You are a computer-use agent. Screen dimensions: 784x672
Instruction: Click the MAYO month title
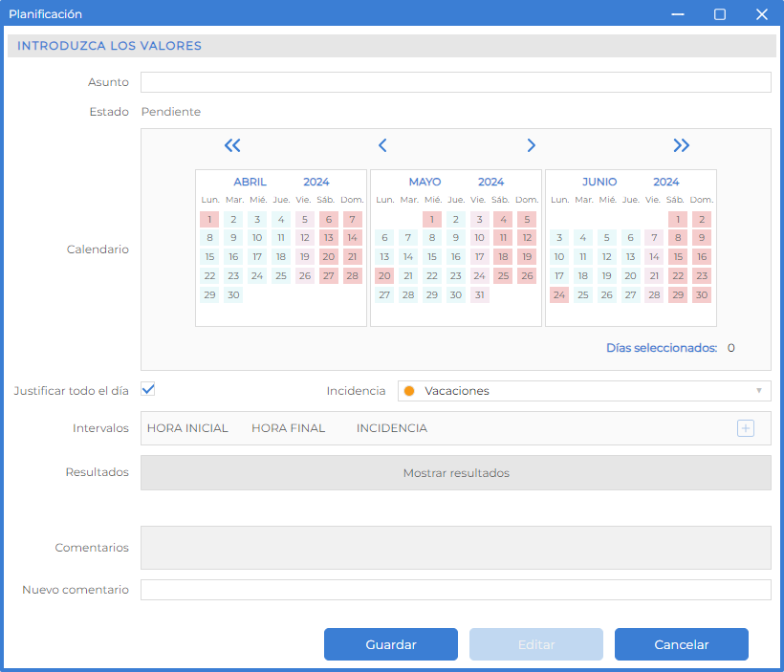pyautogui.click(x=425, y=182)
